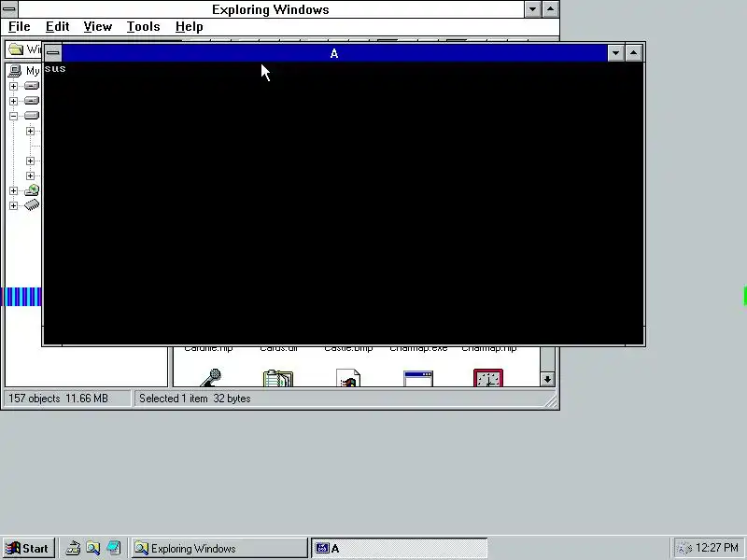Click the A taskbar button
747x560 pixels.
tap(400, 548)
